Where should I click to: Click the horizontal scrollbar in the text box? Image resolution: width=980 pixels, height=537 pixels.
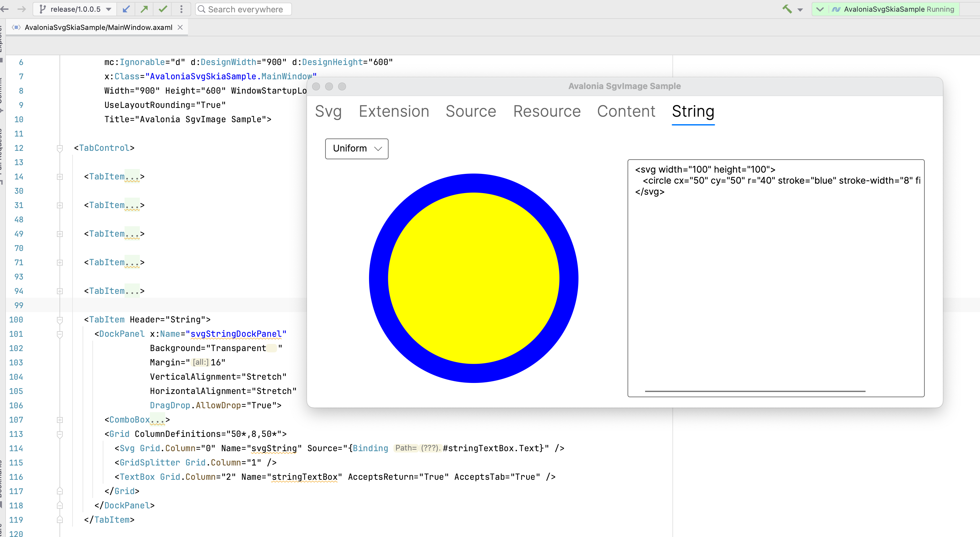755,391
